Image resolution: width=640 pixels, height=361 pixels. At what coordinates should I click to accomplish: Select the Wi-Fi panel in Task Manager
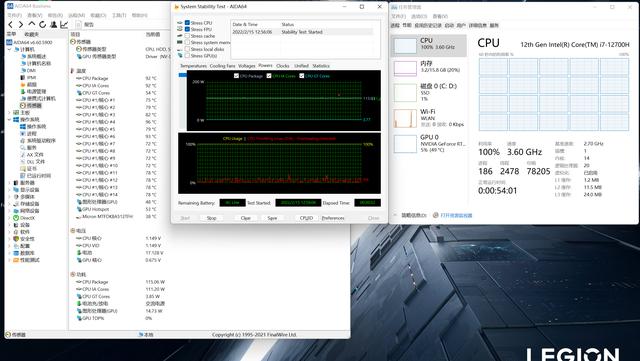click(x=429, y=118)
